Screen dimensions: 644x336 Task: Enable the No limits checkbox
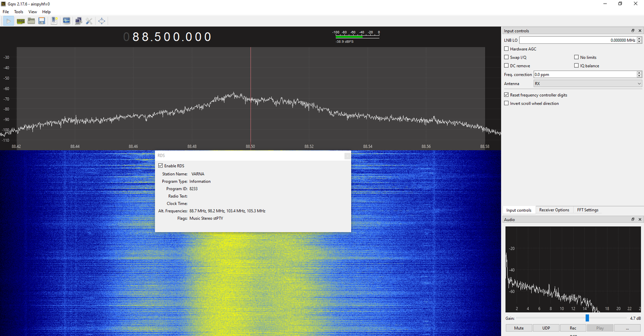click(577, 57)
